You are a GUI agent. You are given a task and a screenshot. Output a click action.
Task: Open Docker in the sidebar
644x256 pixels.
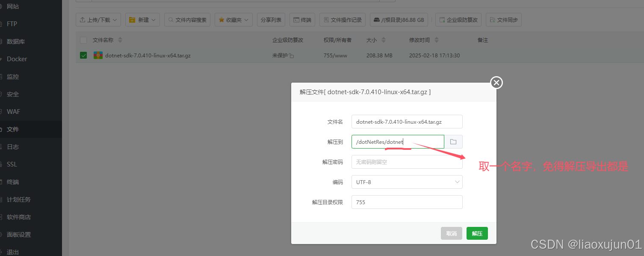click(17, 59)
